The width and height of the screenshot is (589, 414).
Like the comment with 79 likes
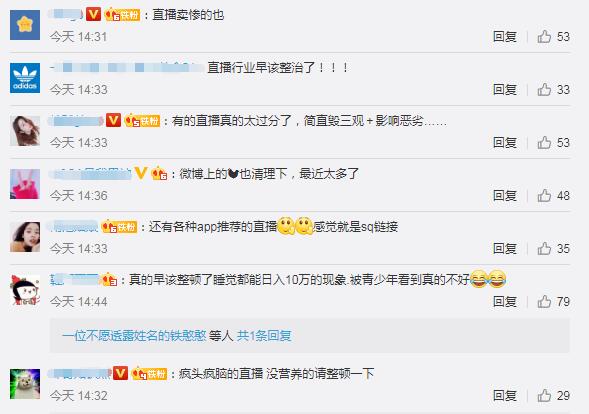click(544, 302)
